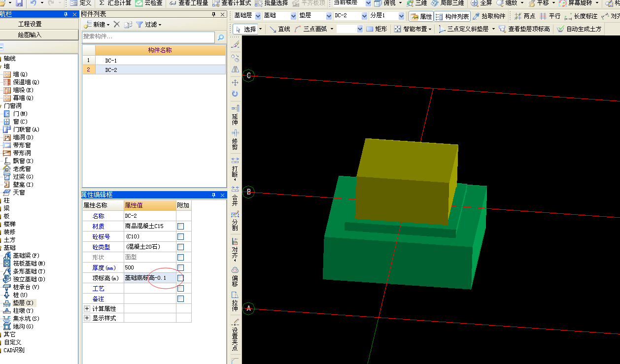
Task: Open the 基础 category dropdown
Action: (x=294, y=16)
